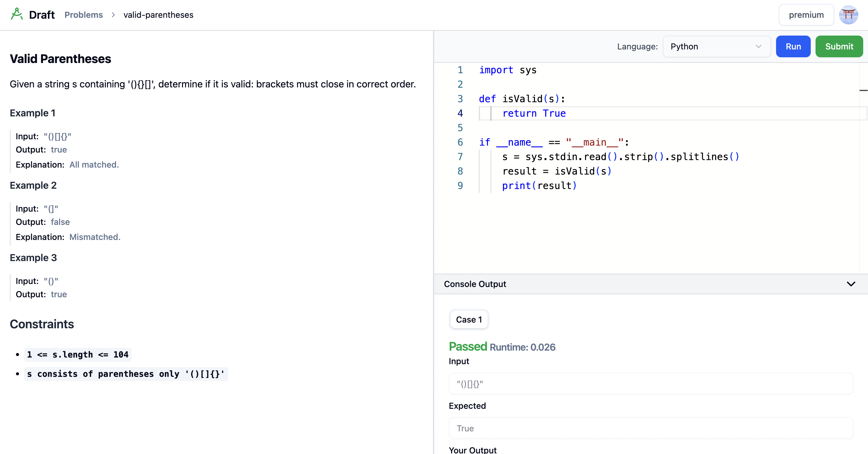This screenshot has height=454, width=868.
Task: Open the user avatar profile icon
Action: click(848, 15)
